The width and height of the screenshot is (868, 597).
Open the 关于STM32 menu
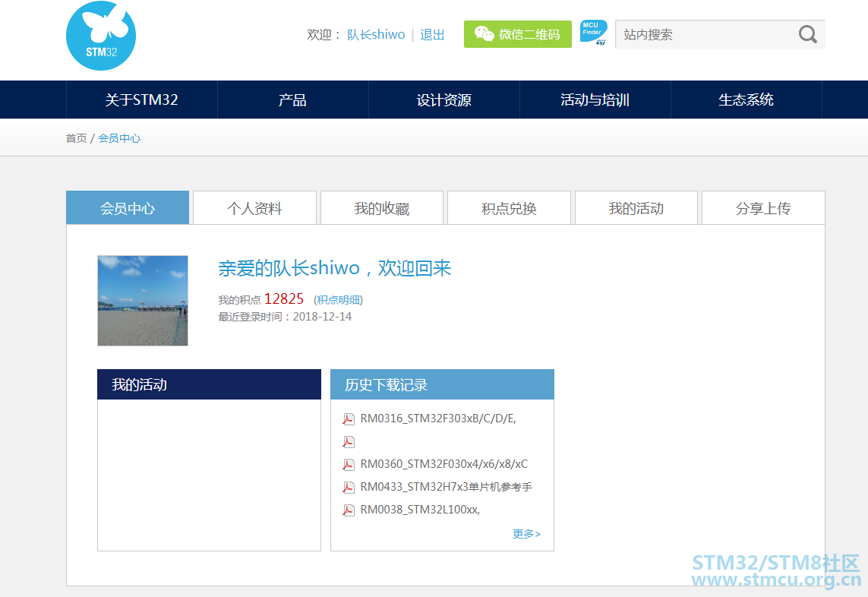(142, 99)
